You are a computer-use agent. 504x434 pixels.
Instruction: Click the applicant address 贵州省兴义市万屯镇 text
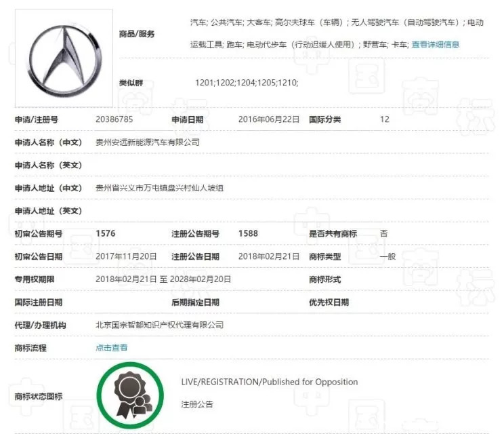(159, 188)
